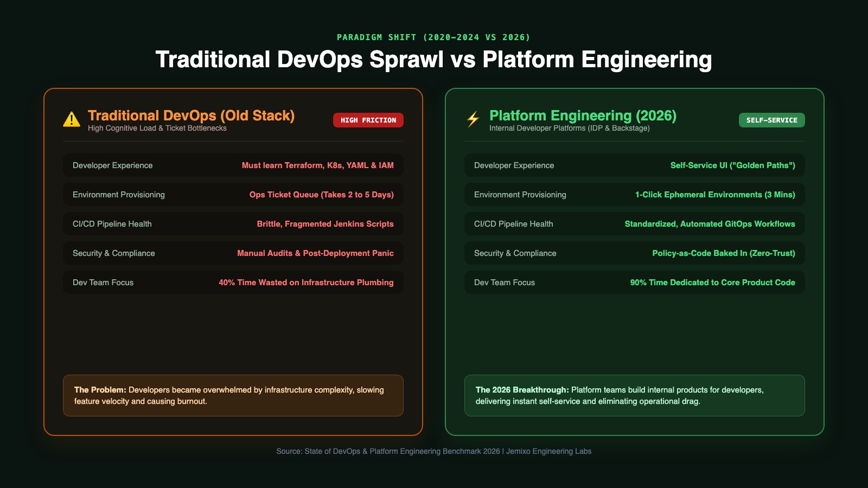
Task: Click the 'PARADIGM SHIFT (2020-2024 VS 2026)' label
Action: (x=434, y=37)
